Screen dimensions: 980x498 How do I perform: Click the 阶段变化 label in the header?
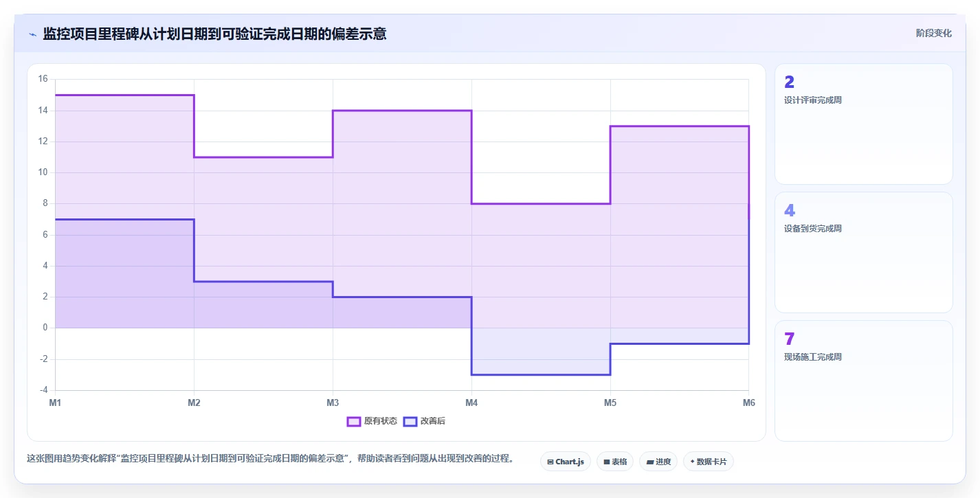tap(934, 33)
